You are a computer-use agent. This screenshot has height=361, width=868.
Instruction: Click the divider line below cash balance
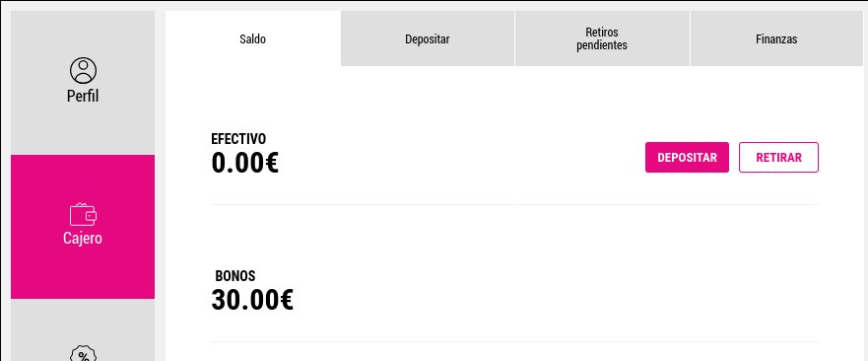point(515,204)
